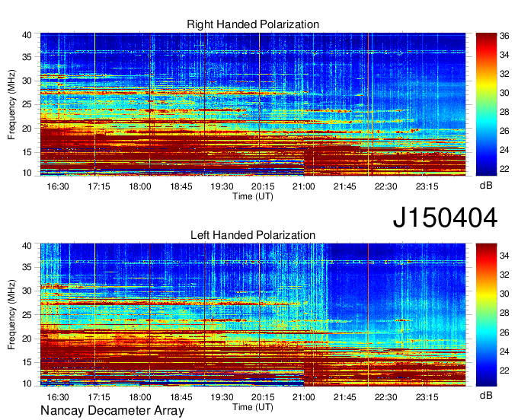Screen dimensions: 518x420
Task: Click the Left Handed plot's "Frequency (MHz)" axis label
Action: pyautogui.click(x=11, y=315)
